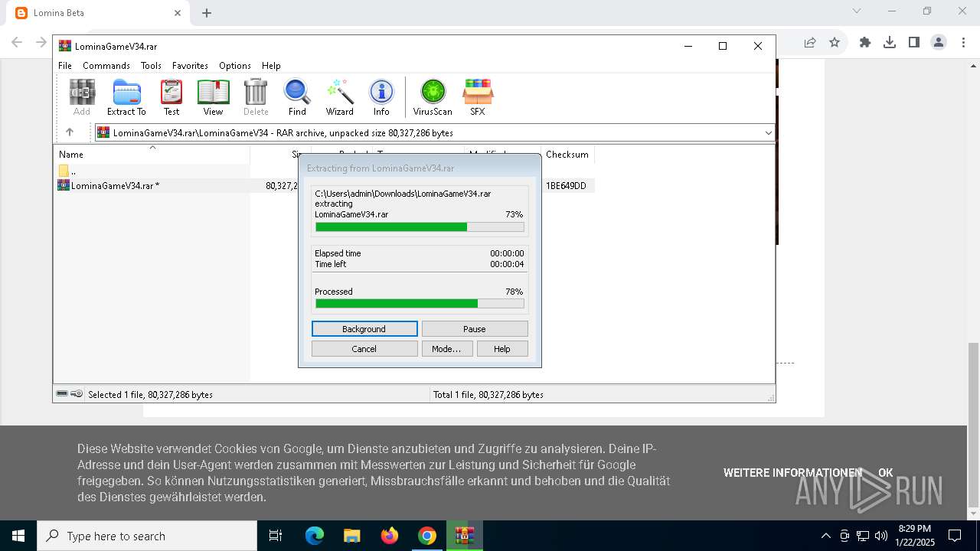Viewport: 980px width, 551px height.
Task: Open the Tools menu
Action: click(x=151, y=66)
